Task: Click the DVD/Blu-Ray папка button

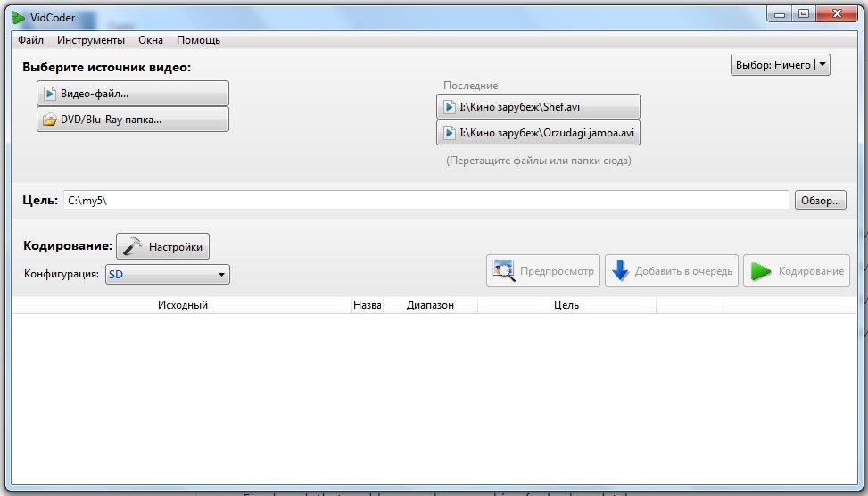Action: click(x=133, y=120)
